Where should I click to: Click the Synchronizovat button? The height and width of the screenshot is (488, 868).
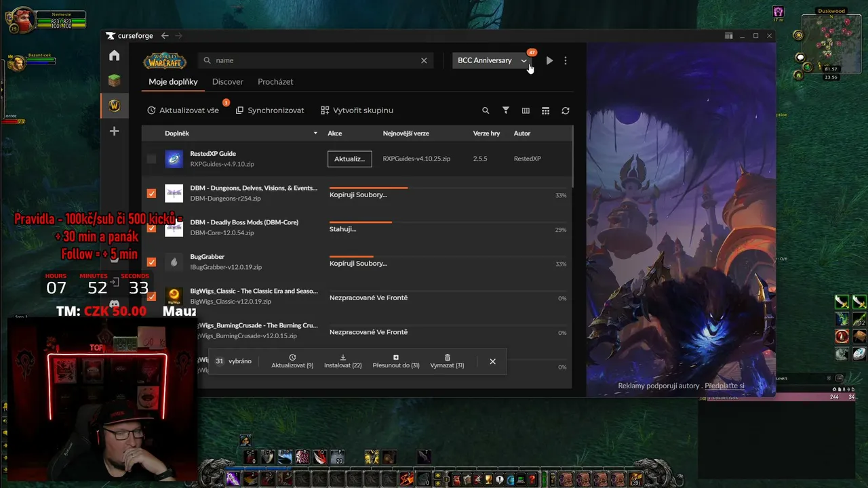[x=270, y=110]
